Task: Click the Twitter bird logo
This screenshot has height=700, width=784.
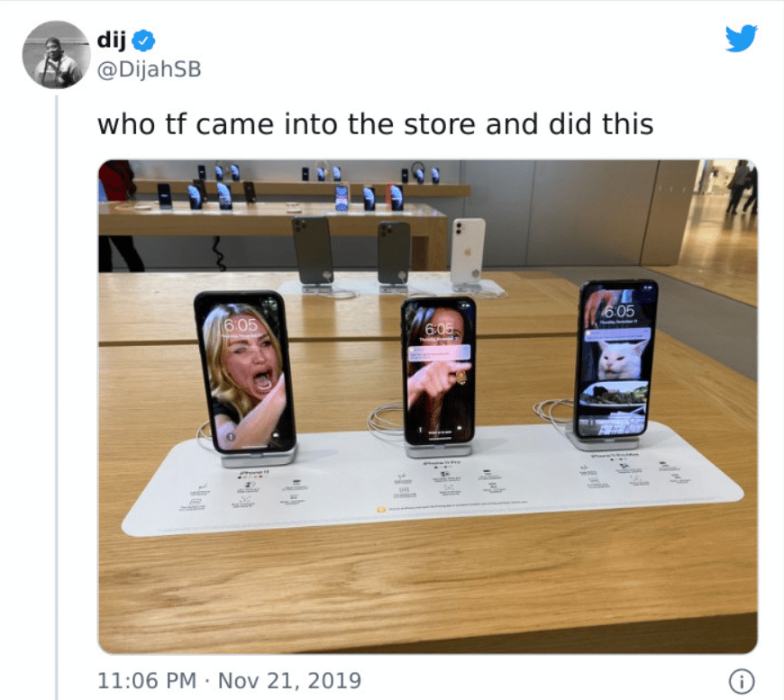Action: (742, 38)
